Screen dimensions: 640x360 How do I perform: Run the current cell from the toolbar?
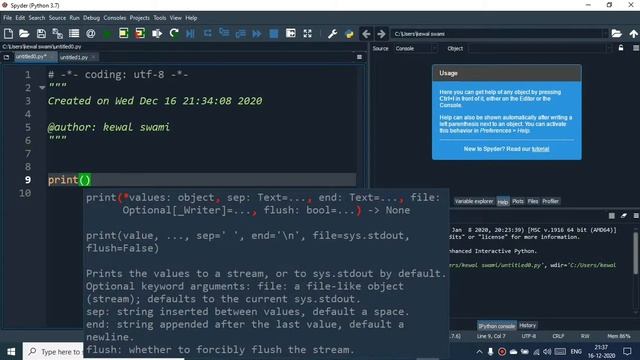124,33
